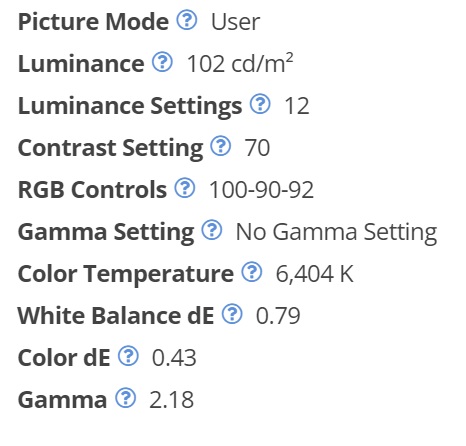Click the RGB Controls help icon
Viewport: 466px width, 446px height.
185,188
